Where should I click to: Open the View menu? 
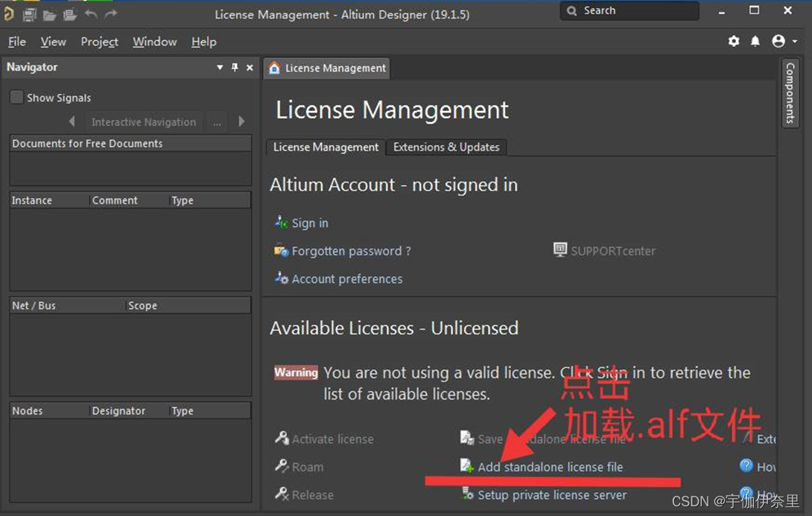pos(54,42)
